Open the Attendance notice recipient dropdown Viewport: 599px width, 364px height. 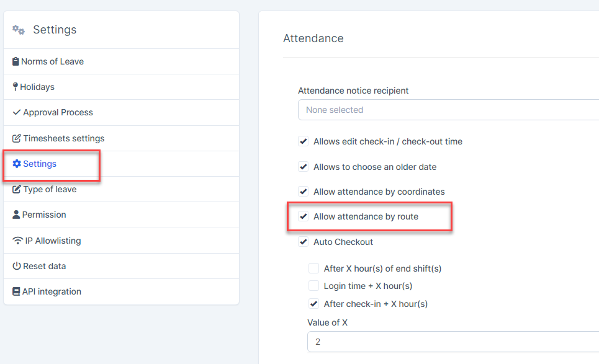point(448,110)
